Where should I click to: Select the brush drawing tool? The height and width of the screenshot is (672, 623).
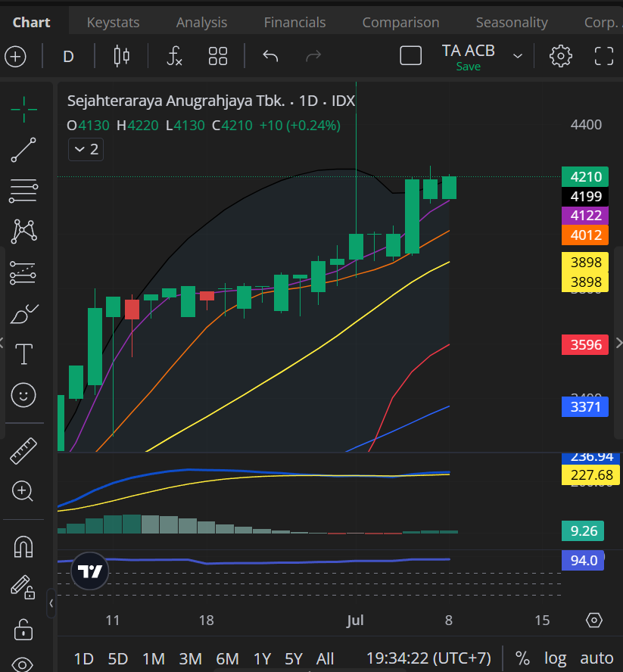(24, 314)
